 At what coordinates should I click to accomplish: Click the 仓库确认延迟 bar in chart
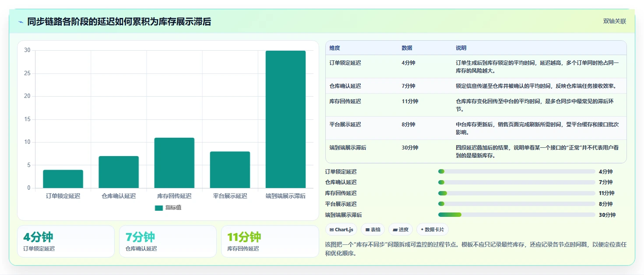119,172
